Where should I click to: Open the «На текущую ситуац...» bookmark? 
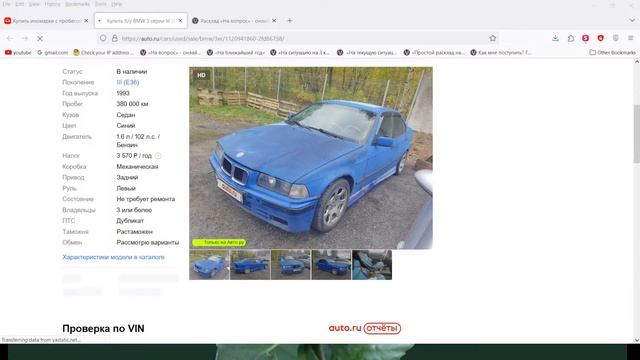pos(367,53)
